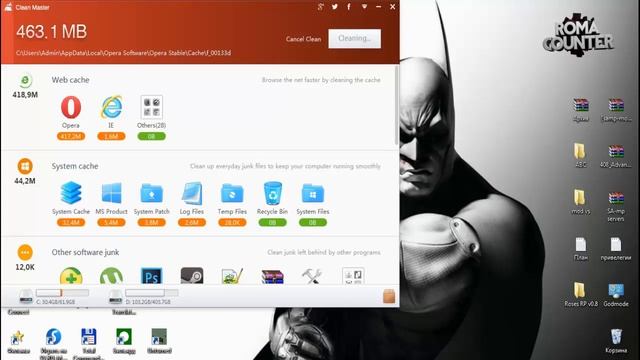Click the D: drive usage bar

[x=152, y=293]
